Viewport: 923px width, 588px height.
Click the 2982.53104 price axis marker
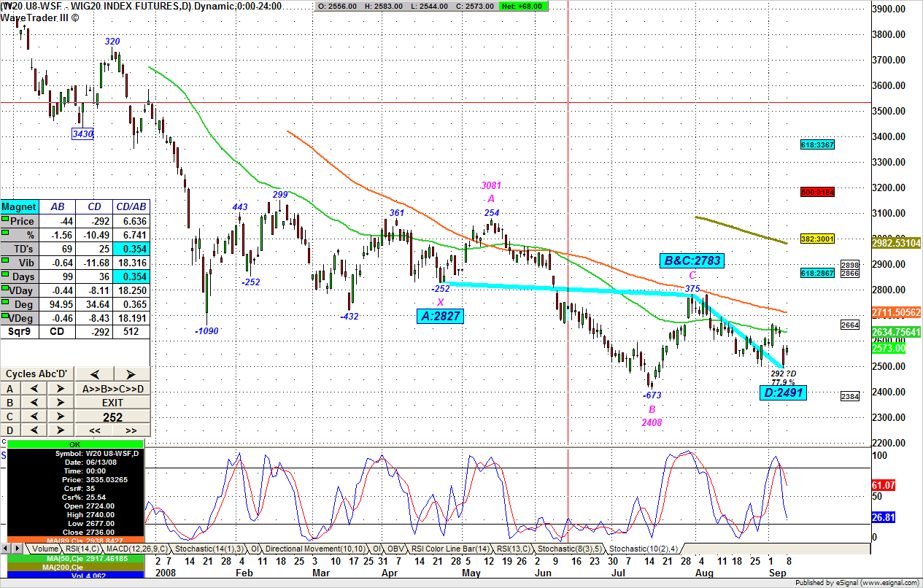tap(897, 243)
